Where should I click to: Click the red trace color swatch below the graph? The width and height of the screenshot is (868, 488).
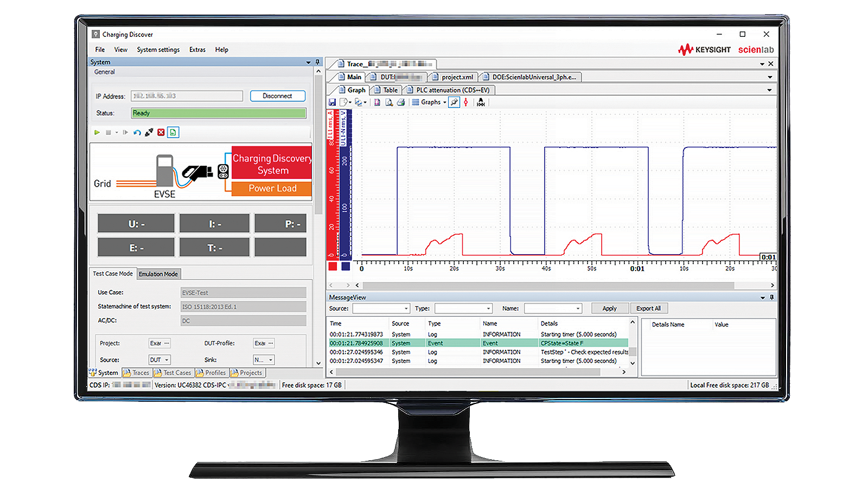pyautogui.click(x=333, y=266)
